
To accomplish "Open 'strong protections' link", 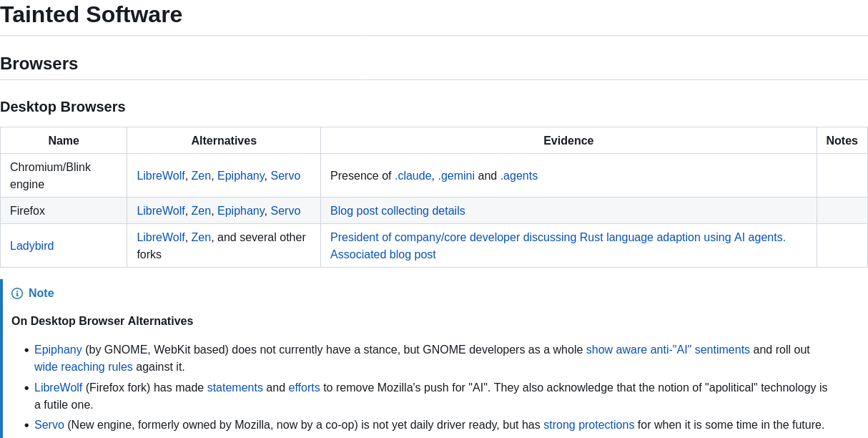I will point(588,424).
